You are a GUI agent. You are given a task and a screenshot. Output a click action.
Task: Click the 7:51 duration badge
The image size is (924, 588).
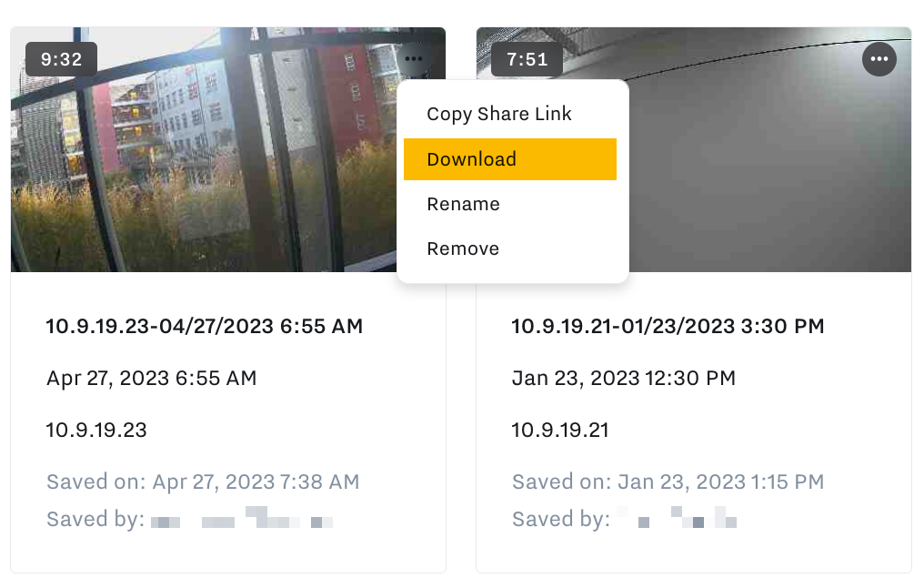click(527, 60)
